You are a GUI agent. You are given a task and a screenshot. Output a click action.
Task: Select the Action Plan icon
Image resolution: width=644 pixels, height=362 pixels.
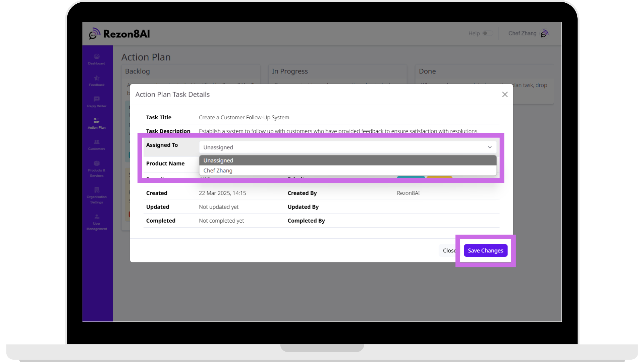[97, 123]
